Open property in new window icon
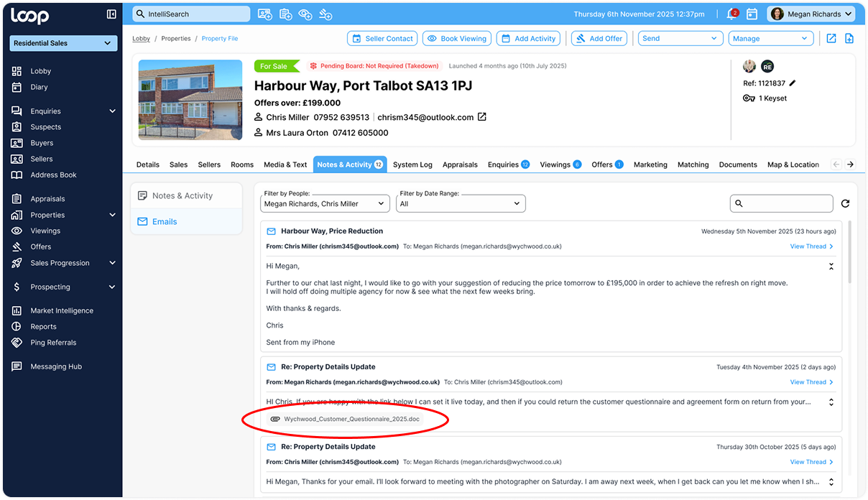 pos(831,38)
